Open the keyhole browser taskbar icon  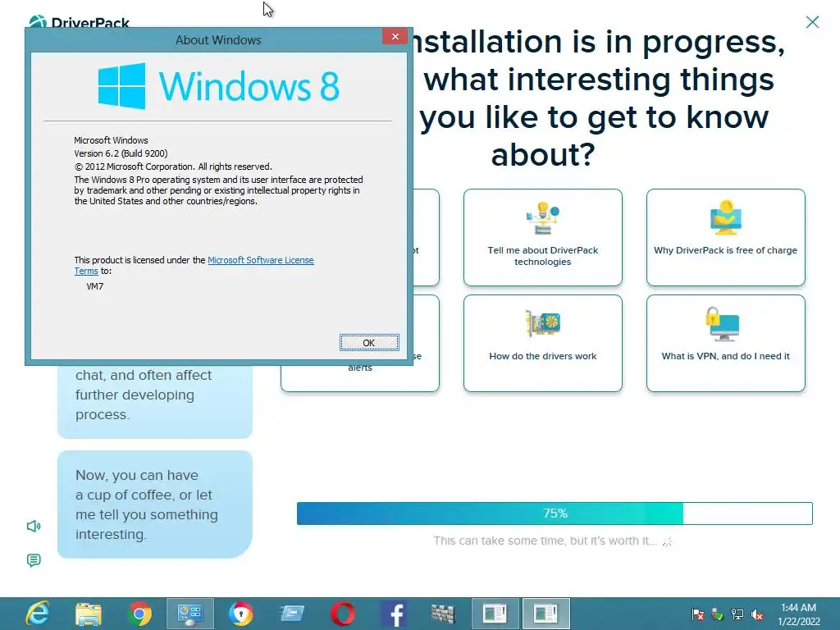[x=241, y=614]
